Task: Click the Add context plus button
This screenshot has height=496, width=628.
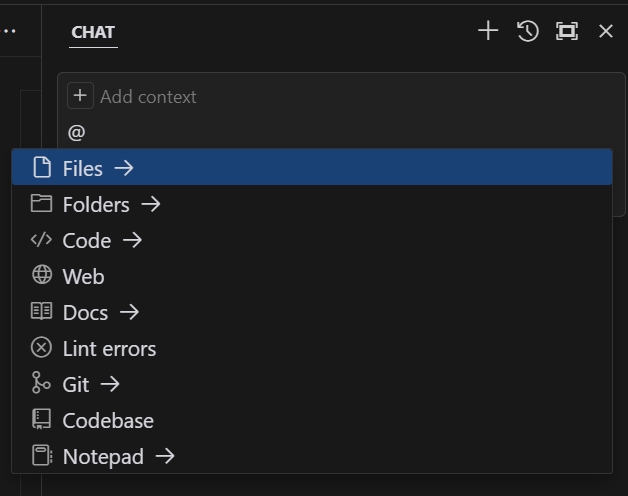Action: pyautogui.click(x=81, y=96)
